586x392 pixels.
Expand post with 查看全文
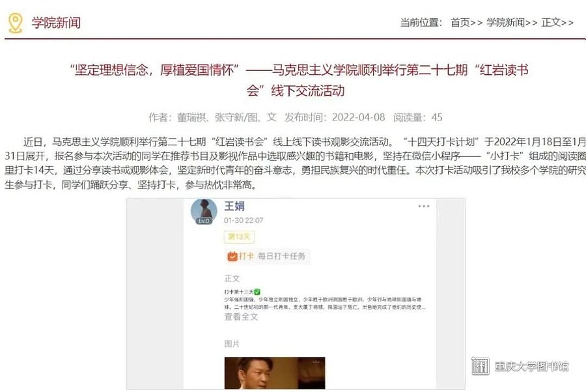coord(241,317)
